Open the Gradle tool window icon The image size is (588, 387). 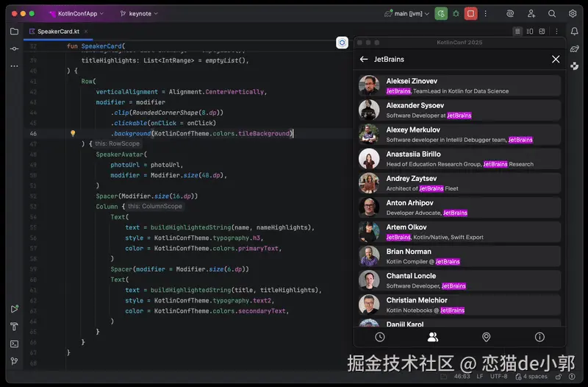[575, 49]
